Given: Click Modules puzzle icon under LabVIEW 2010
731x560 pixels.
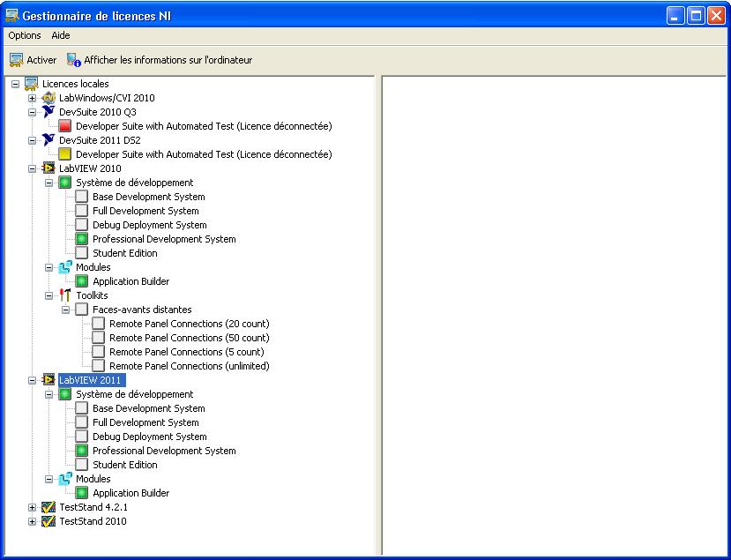Looking at the screenshot, I should tap(65, 267).
